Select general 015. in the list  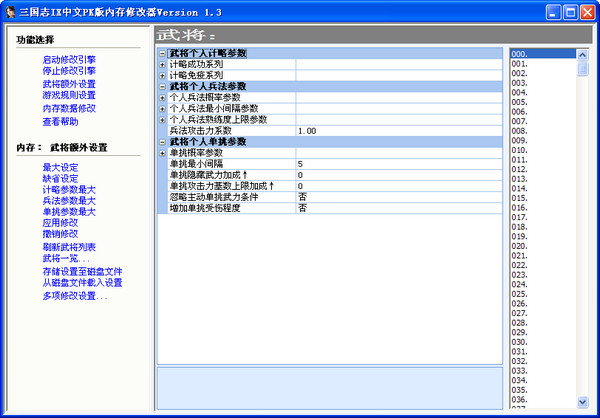click(543, 198)
